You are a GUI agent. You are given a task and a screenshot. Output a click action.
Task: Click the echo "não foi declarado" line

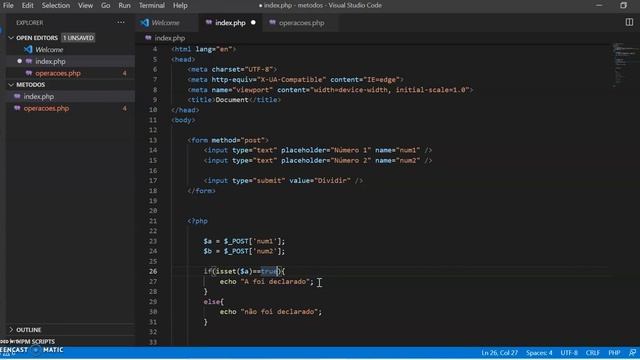[x=271, y=312]
